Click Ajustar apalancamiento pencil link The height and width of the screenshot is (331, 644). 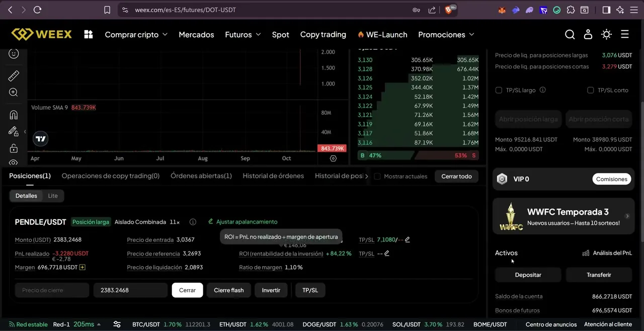pyautogui.click(x=243, y=221)
